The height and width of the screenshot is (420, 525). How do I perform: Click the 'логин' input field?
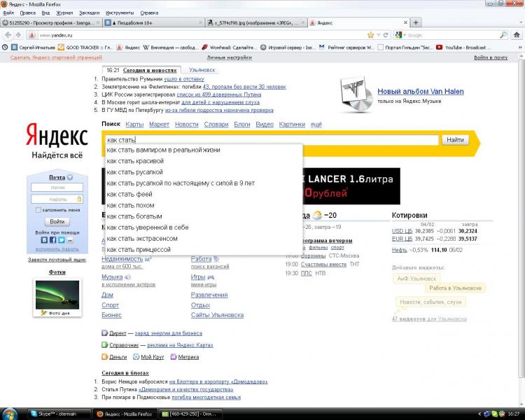pyautogui.click(x=57, y=187)
